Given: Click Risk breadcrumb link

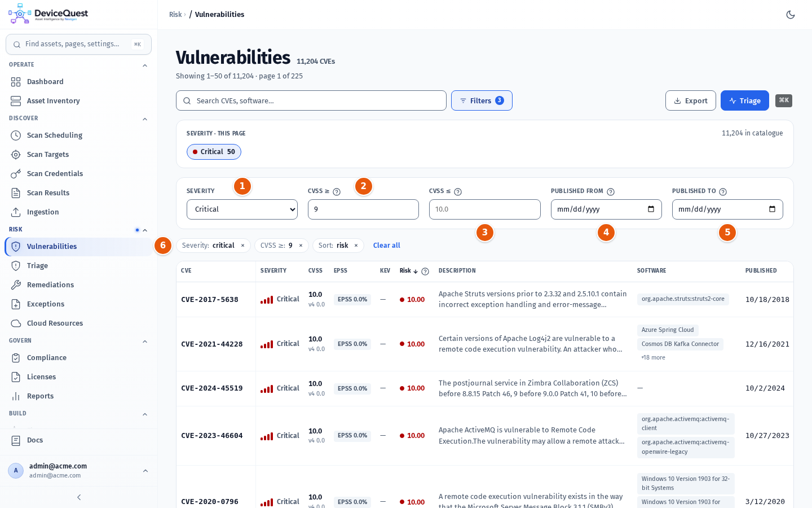Looking at the screenshot, I should click(x=175, y=15).
